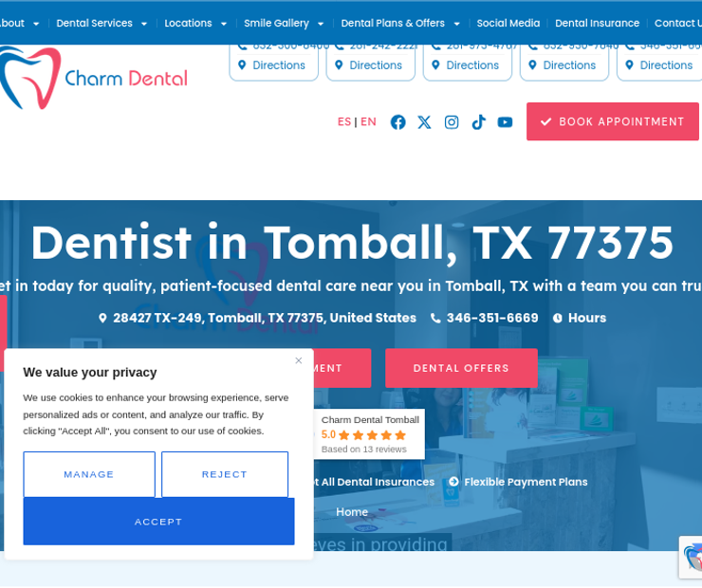This screenshot has width=702, height=588.
Task: Go to the Social Media menu item
Action: 508,24
